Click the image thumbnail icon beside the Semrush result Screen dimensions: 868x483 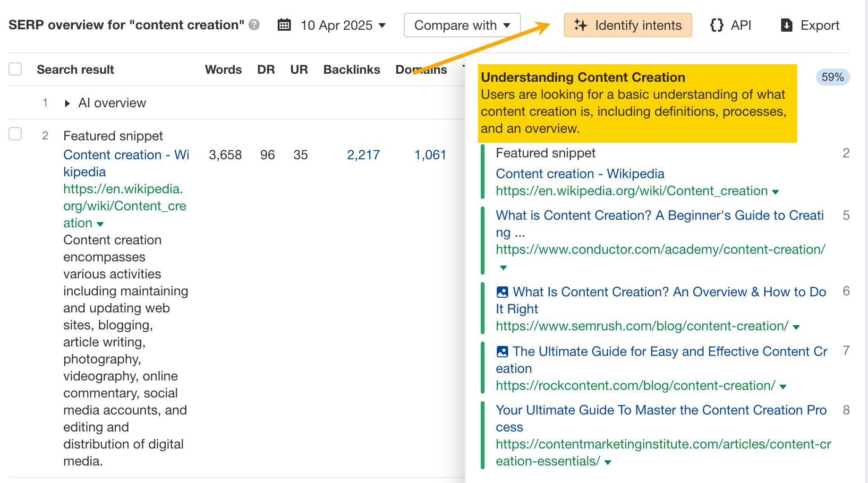(502, 292)
